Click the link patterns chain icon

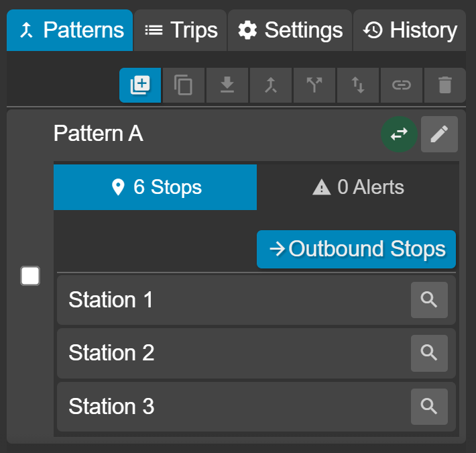[x=402, y=85]
